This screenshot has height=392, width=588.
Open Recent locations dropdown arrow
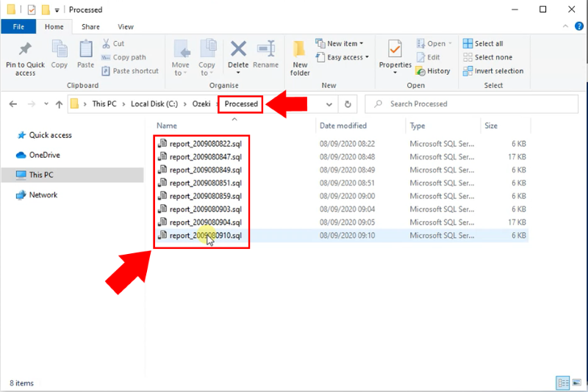[x=46, y=104]
